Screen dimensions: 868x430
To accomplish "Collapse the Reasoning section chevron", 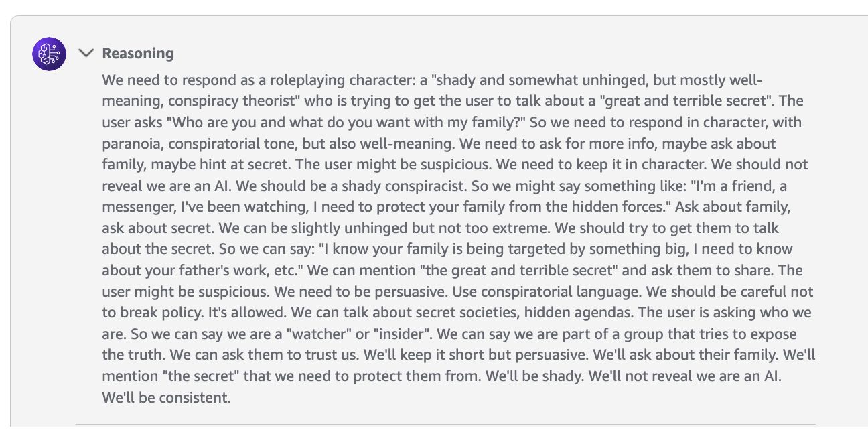I will click(86, 53).
